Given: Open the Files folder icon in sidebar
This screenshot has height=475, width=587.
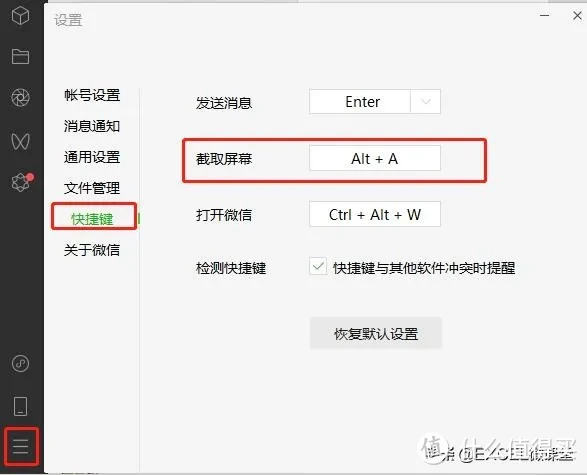Looking at the screenshot, I should pos(20,57).
